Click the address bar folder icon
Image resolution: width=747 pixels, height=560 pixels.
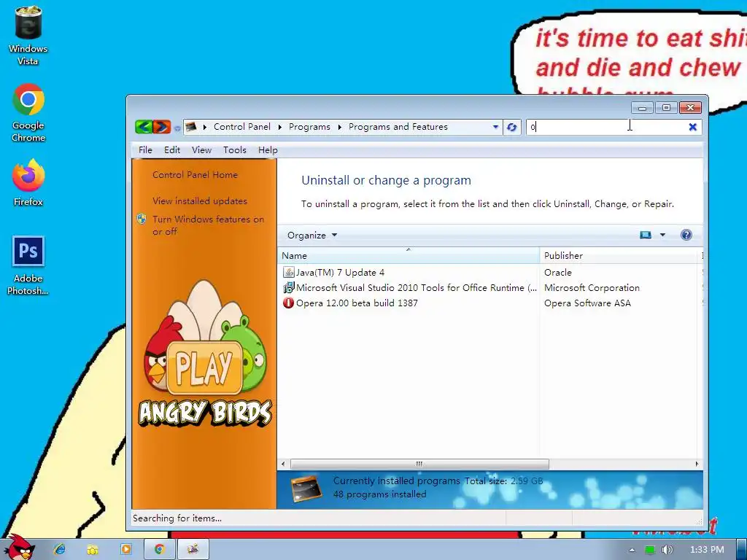[x=192, y=127]
